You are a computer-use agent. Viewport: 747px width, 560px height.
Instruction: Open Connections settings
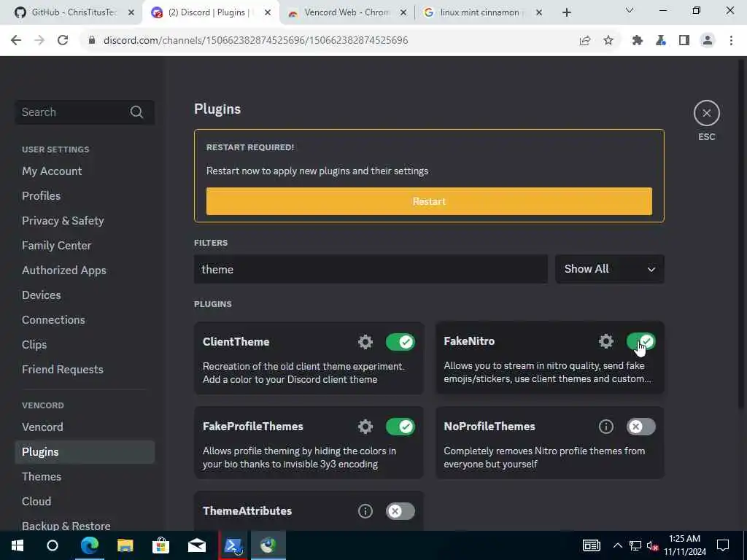(x=53, y=319)
